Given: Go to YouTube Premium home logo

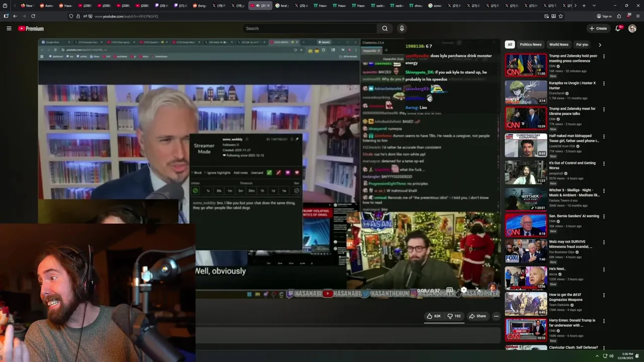Looking at the screenshot, I should click(x=31, y=29).
